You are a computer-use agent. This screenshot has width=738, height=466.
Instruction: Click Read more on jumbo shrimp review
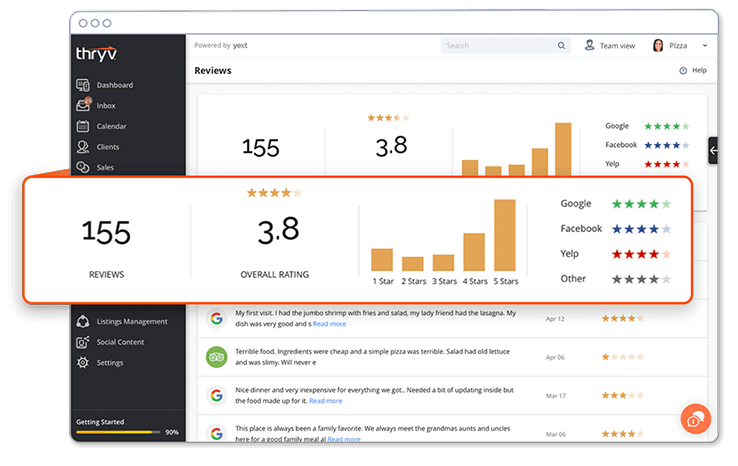tap(329, 324)
